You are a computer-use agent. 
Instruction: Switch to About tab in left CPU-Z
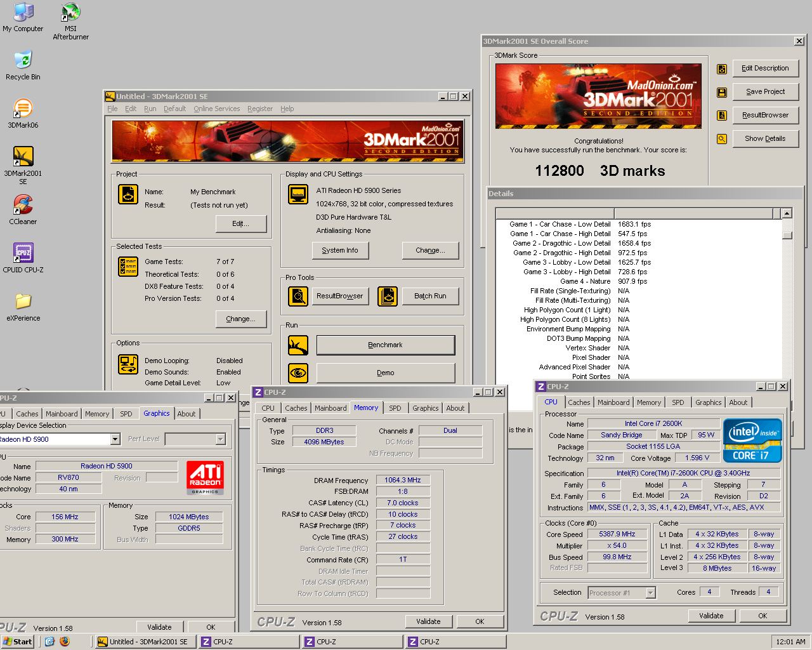coord(187,414)
